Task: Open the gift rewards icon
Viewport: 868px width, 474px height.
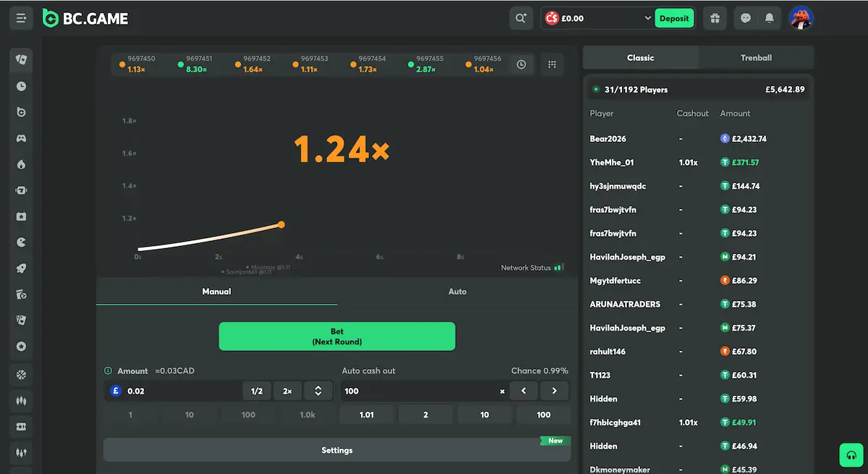Action: 715,18
